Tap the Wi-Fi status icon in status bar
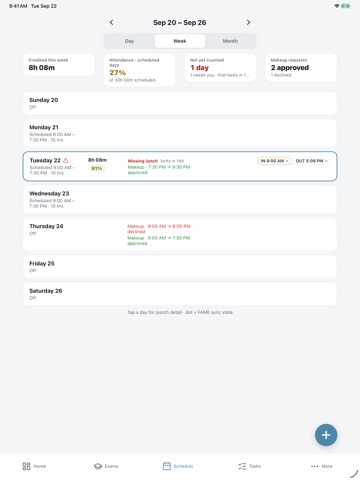The width and height of the screenshot is (360, 480). [337, 6]
